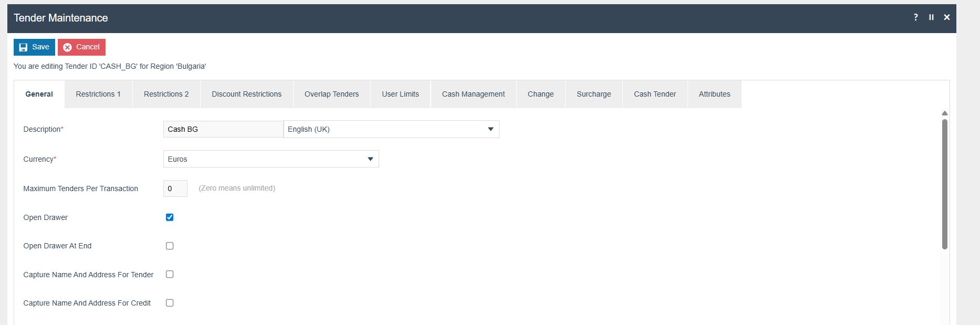Click the Description text field

[223, 129]
